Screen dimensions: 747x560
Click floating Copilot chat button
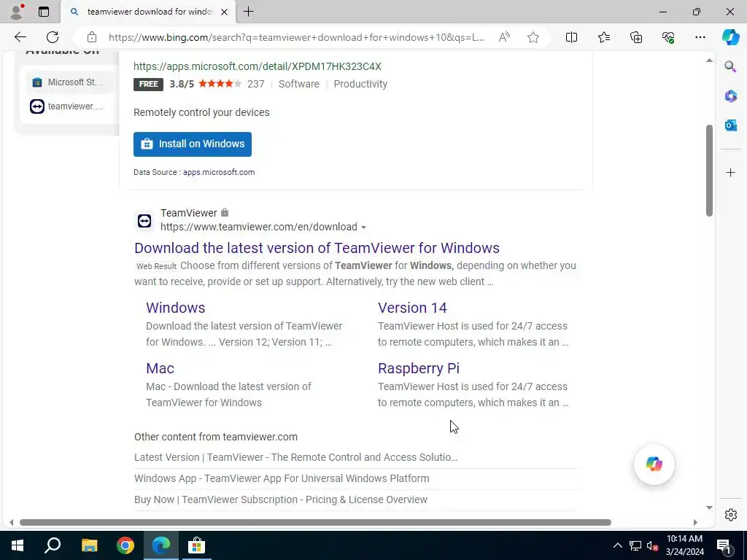coord(654,464)
